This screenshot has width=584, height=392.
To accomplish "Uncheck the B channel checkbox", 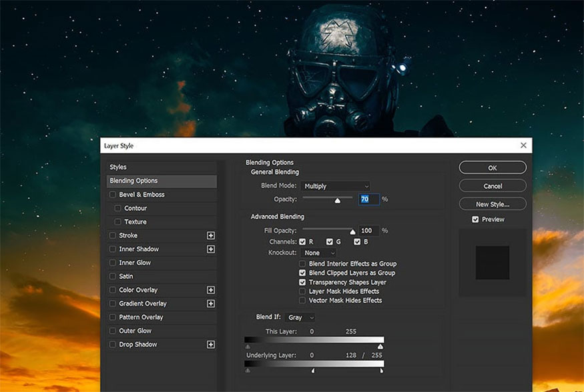I will tap(357, 242).
